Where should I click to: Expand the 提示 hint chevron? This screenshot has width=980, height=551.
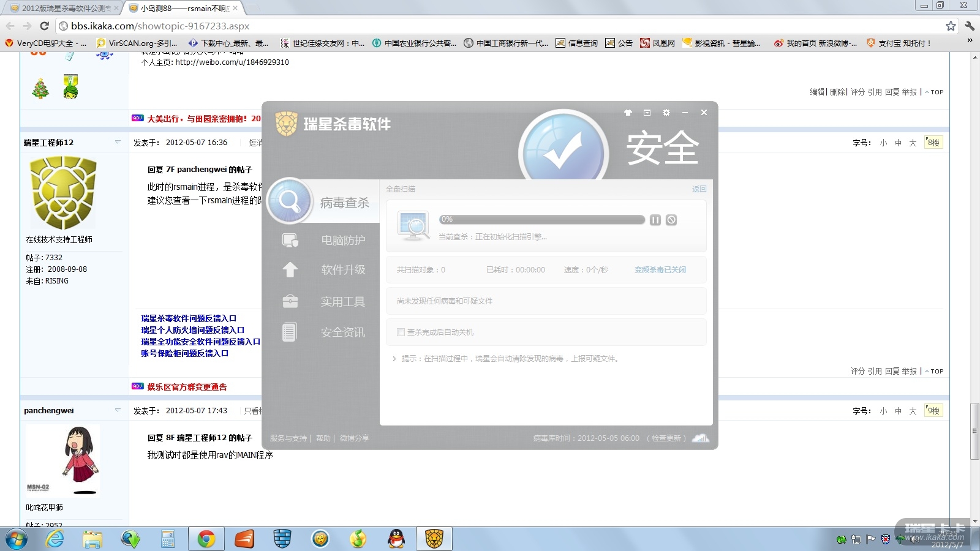(394, 359)
